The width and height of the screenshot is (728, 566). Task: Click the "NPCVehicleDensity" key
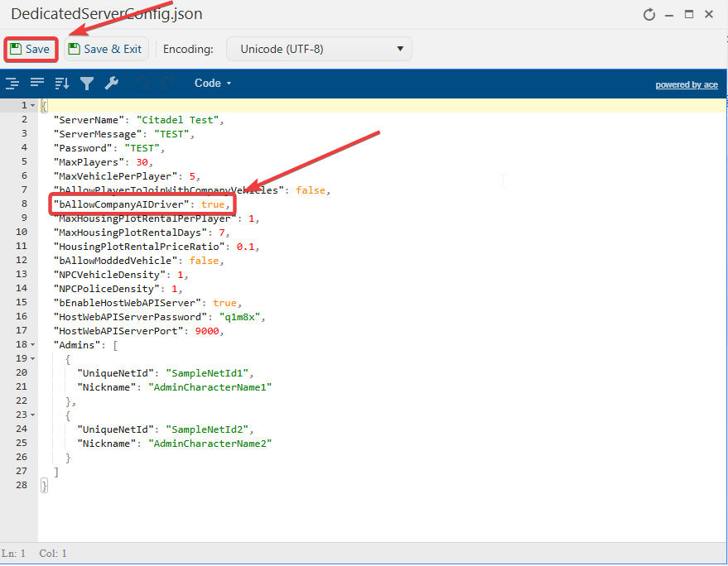tap(109, 275)
